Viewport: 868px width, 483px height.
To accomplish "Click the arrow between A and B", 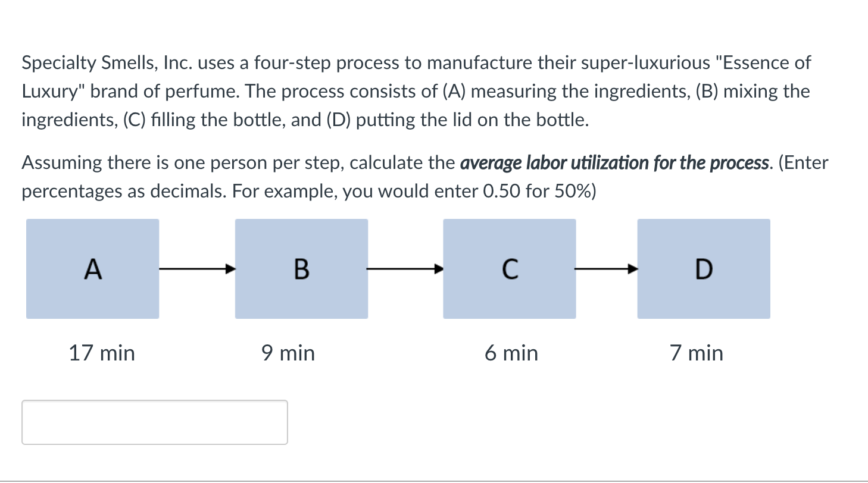I will (196, 269).
